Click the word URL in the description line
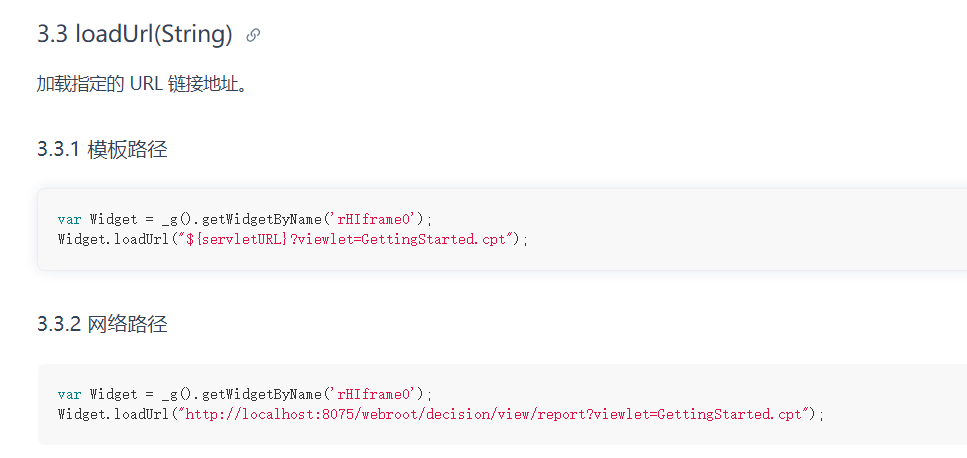The height and width of the screenshot is (458, 967). click(146, 84)
